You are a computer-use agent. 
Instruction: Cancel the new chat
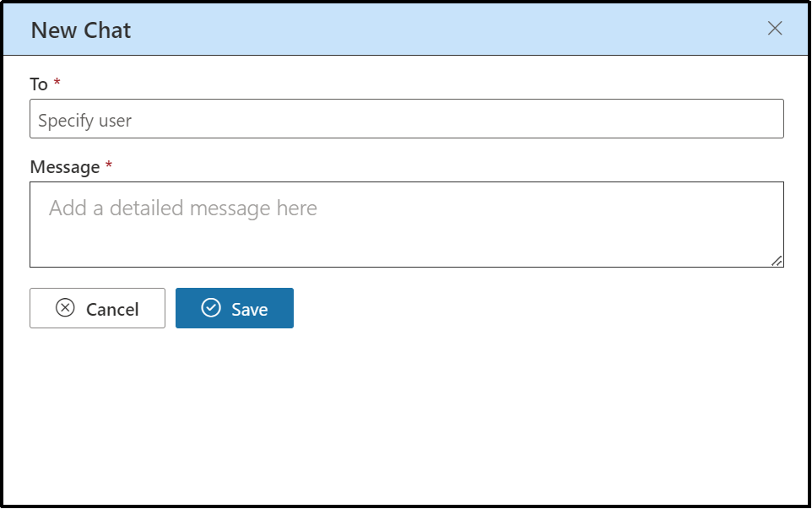click(x=97, y=308)
